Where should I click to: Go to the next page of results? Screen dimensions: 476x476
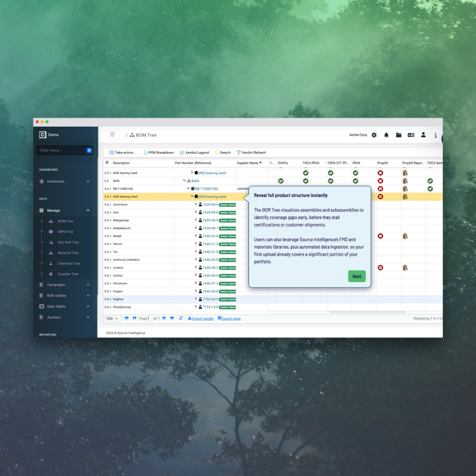164,318
